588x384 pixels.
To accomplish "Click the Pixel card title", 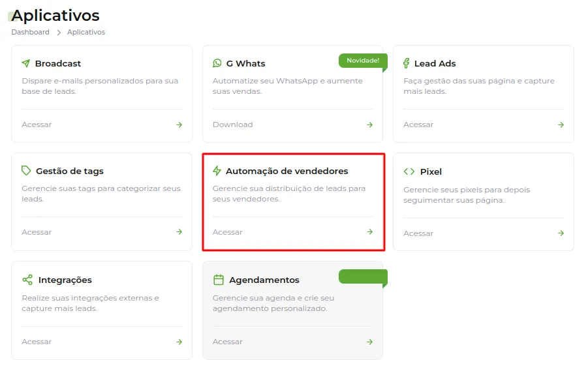I will point(431,172).
